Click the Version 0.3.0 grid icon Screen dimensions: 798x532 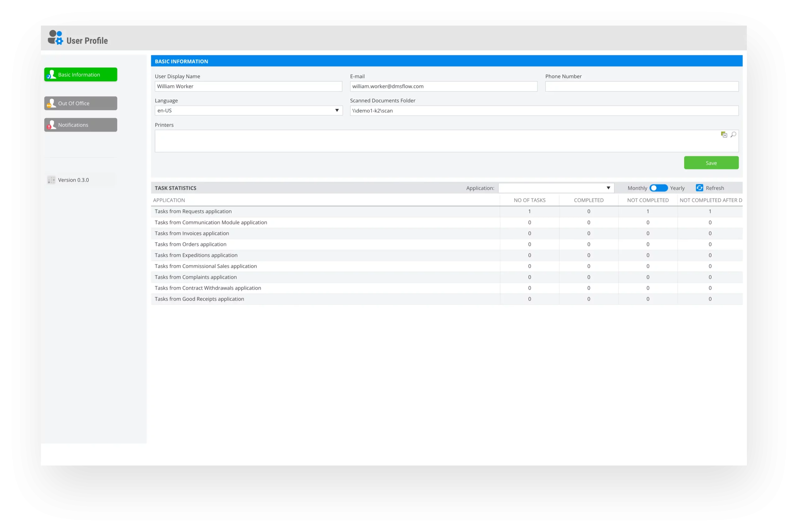coord(51,180)
